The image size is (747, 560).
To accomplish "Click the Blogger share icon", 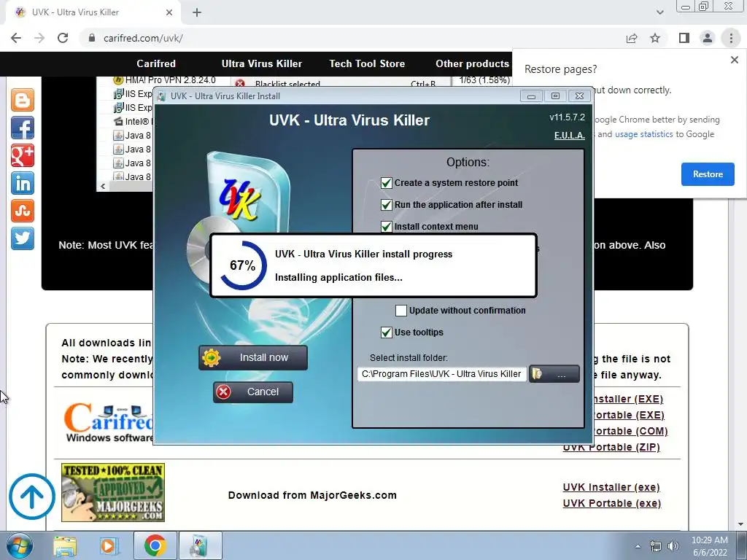I will click(x=23, y=100).
